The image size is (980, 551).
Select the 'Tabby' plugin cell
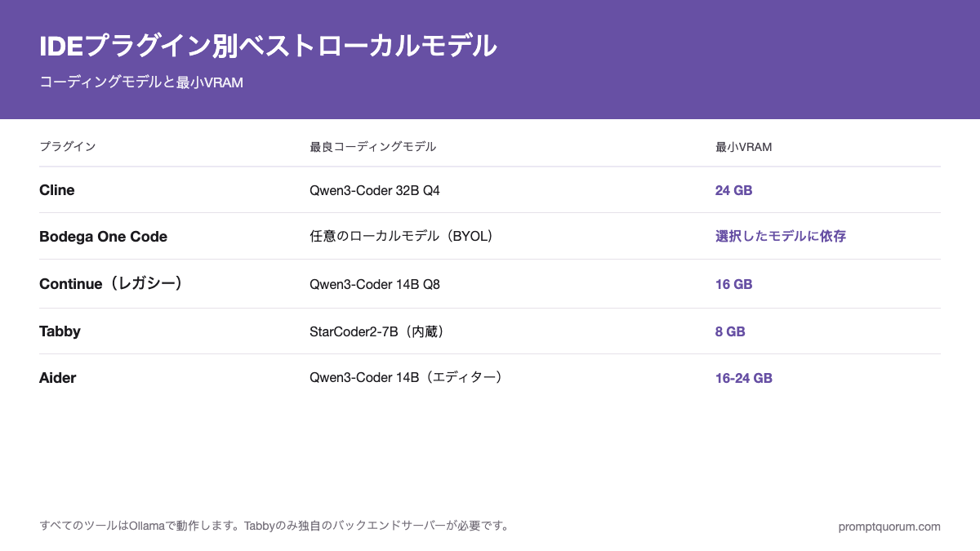click(x=60, y=331)
